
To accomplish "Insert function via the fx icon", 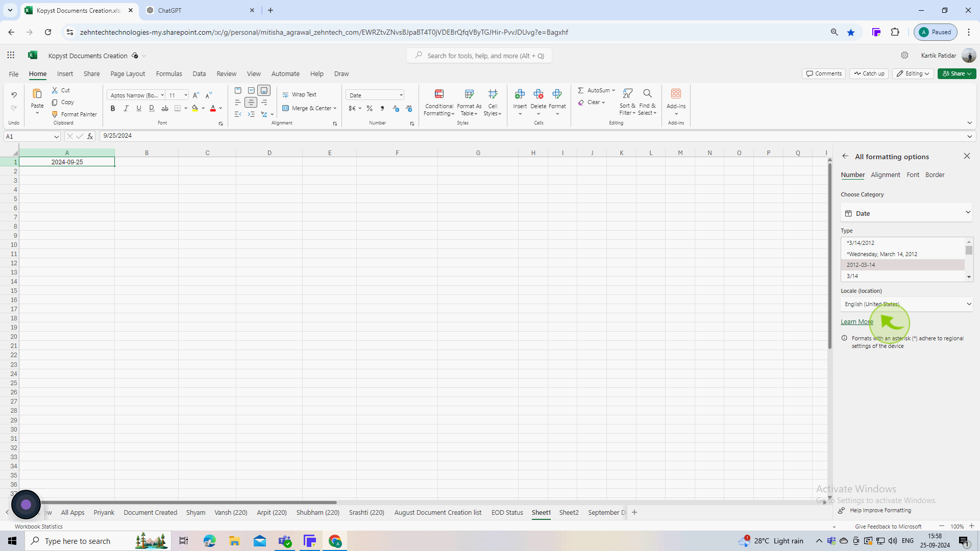I will (90, 136).
